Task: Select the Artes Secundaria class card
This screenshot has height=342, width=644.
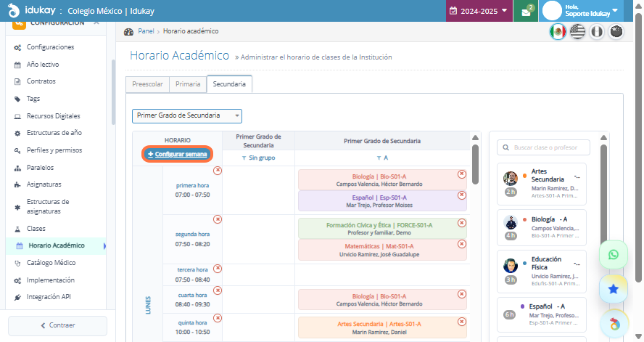Action: 541,184
